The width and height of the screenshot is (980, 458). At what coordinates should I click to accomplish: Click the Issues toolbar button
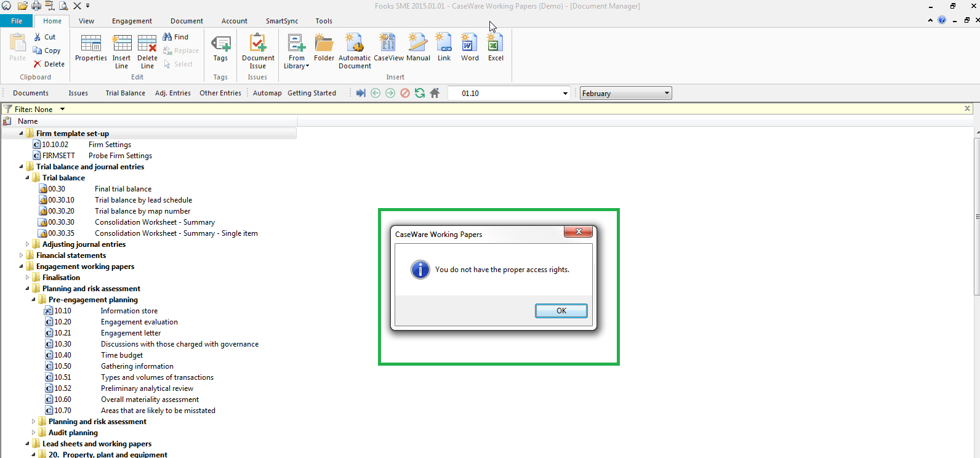click(78, 94)
